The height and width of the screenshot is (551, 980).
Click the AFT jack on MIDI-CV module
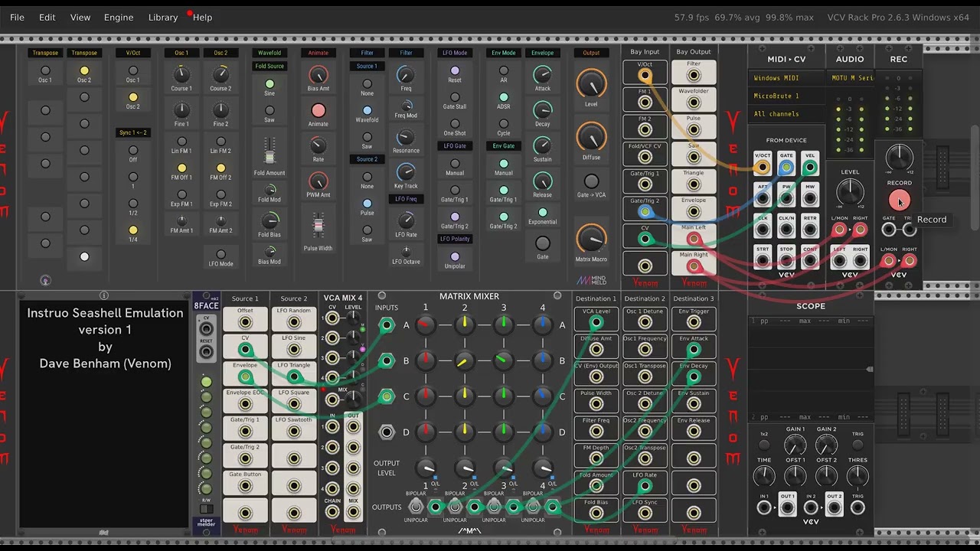[x=763, y=197]
